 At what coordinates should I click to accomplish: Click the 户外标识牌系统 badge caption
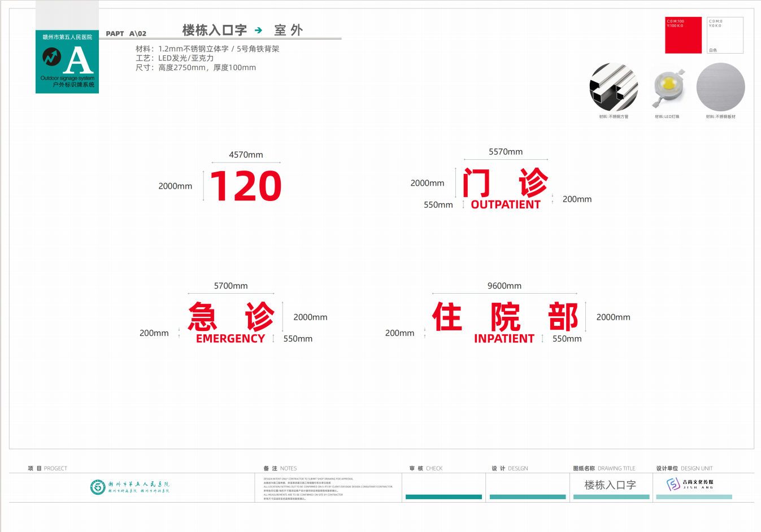tap(73, 85)
